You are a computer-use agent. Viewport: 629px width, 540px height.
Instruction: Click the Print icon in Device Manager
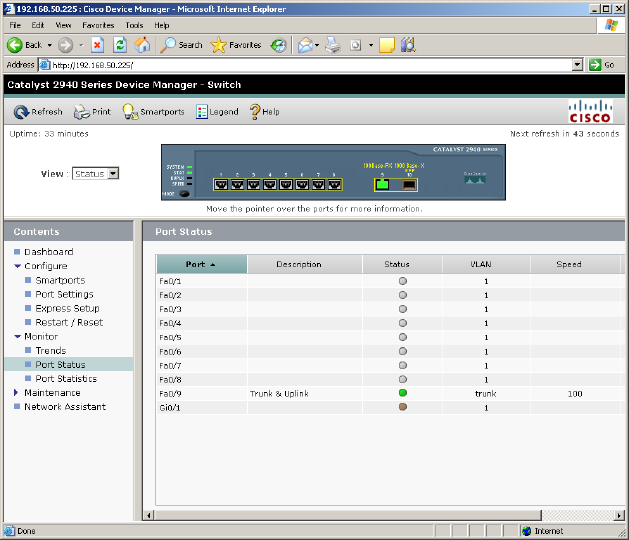[x=81, y=112]
